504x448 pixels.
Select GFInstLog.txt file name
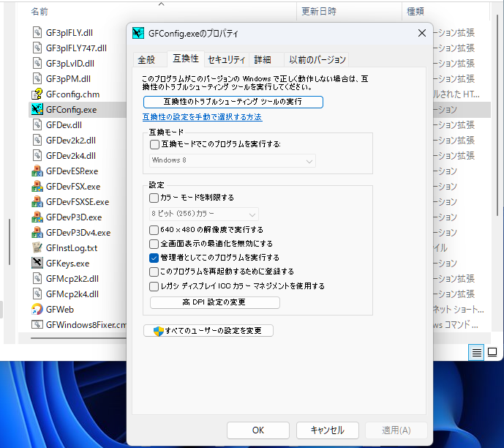(x=72, y=248)
